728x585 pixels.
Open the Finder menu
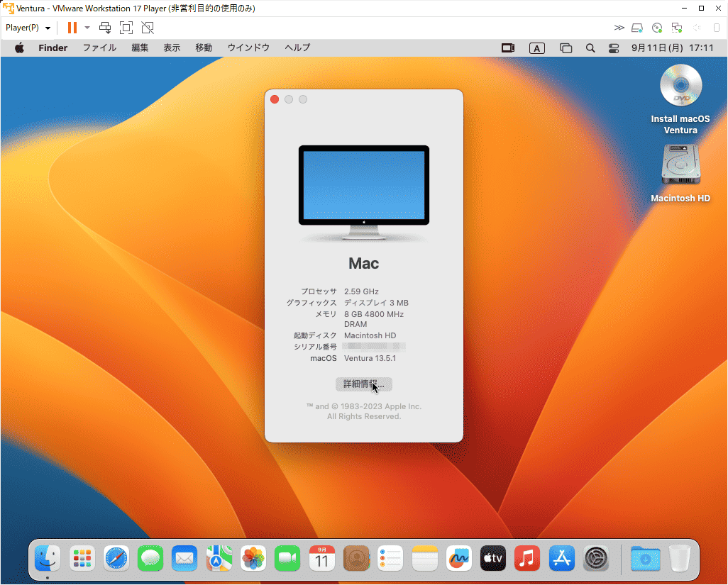point(53,48)
